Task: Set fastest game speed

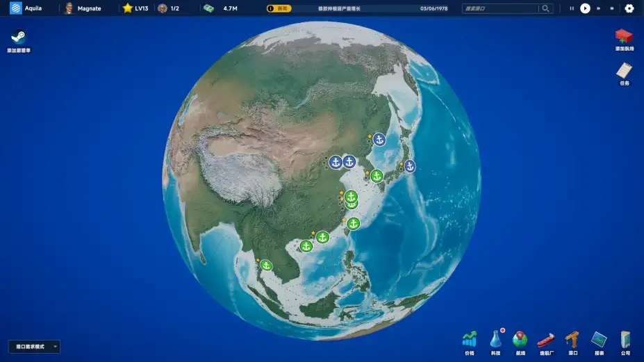Action: pos(612,8)
